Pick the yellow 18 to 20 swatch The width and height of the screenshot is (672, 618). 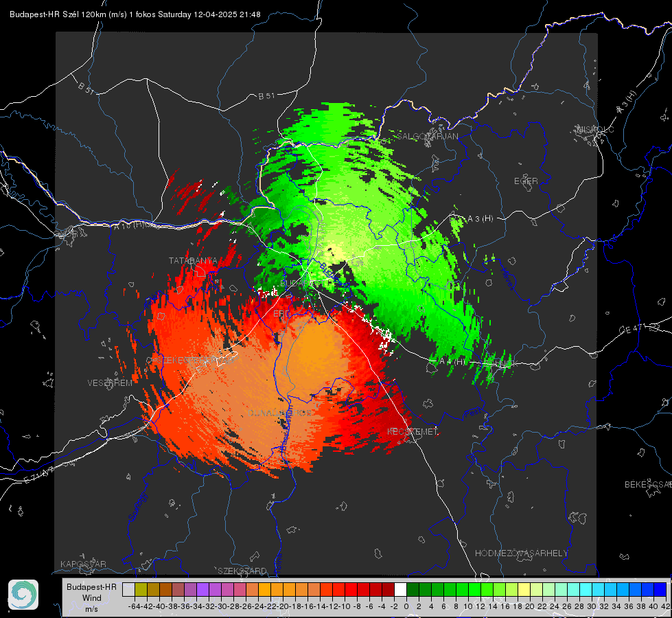(524, 589)
